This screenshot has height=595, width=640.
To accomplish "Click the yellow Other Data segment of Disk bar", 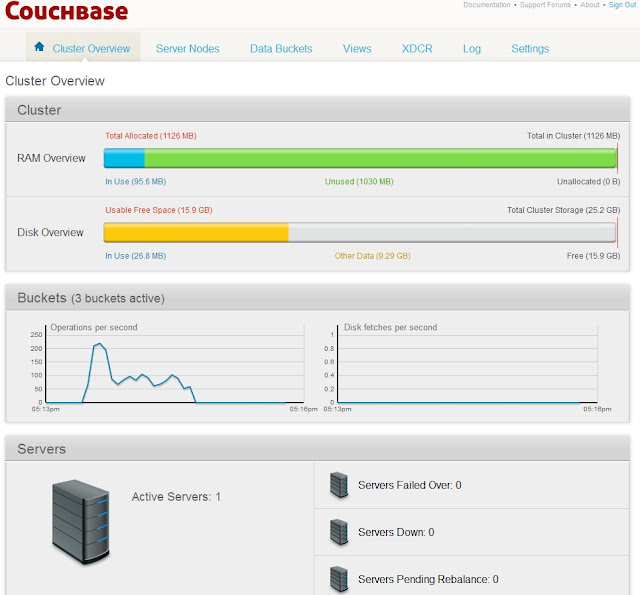I will pyautogui.click(x=196, y=232).
